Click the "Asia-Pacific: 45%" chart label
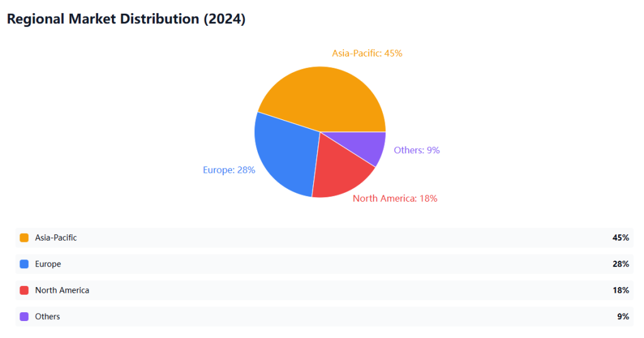The width and height of the screenshot is (644, 338). pos(367,53)
